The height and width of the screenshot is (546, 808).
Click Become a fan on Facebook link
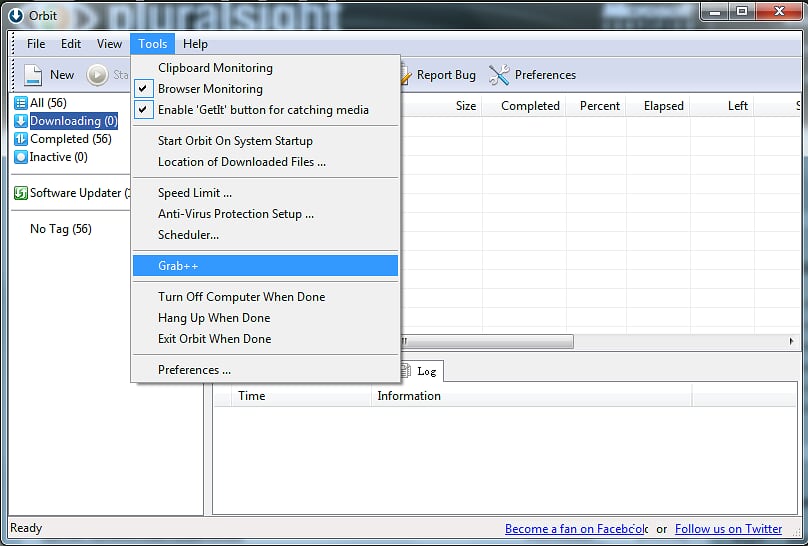tap(576, 528)
